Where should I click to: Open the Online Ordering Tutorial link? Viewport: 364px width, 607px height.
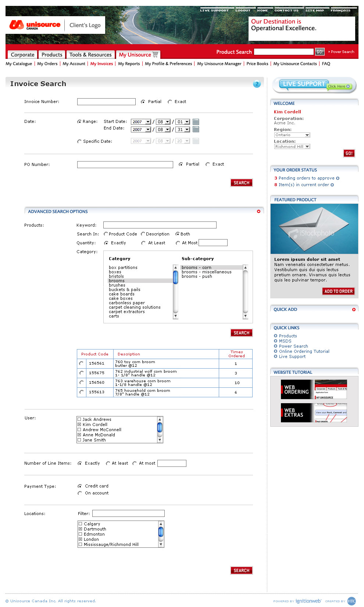click(x=304, y=351)
